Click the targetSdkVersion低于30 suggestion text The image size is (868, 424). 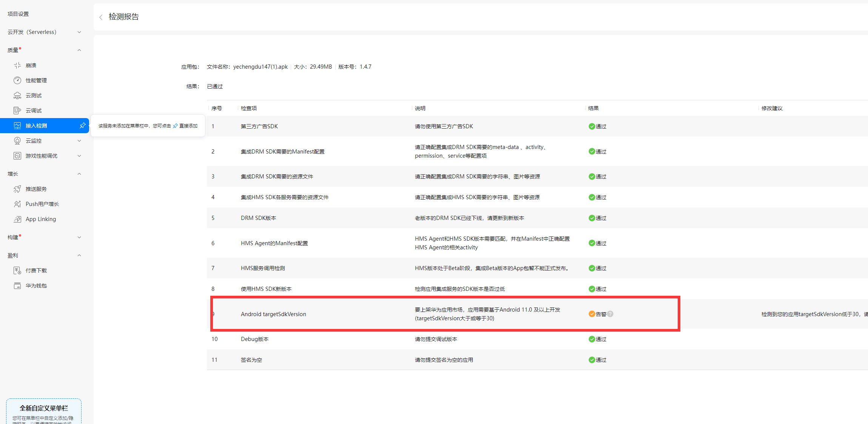814,314
